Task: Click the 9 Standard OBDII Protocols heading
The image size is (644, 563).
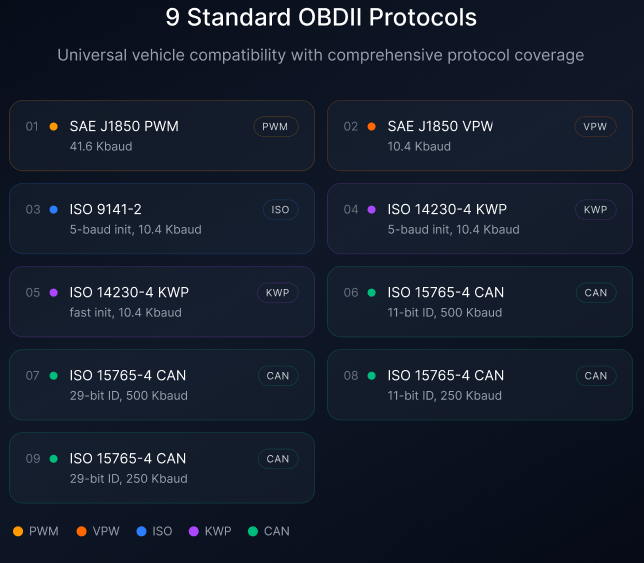Action: [x=321, y=18]
